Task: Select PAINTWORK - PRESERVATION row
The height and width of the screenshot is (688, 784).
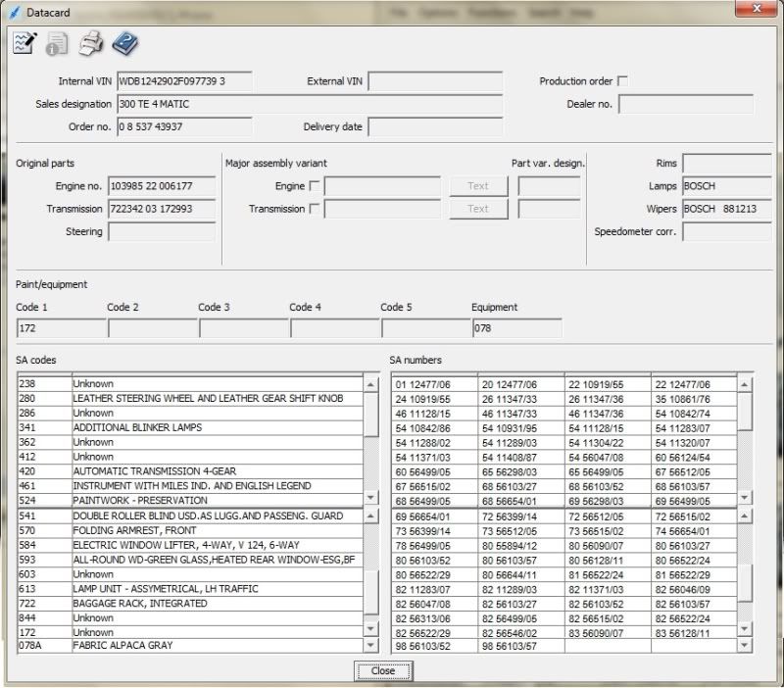Action: point(190,500)
